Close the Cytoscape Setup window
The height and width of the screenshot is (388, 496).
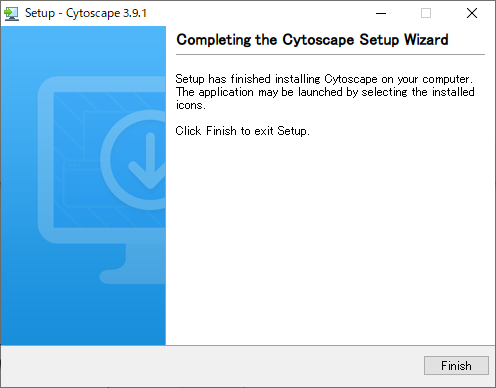(x=472, y=13)
